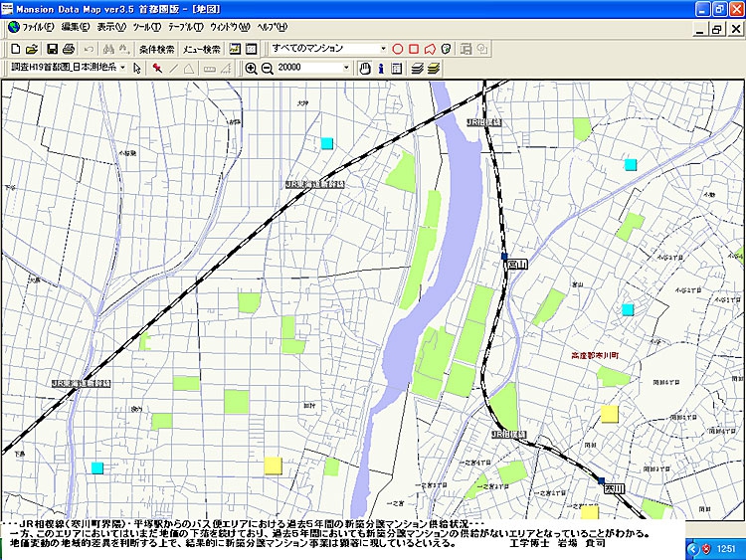The height and width of the screenshot is (560, 746).
Task: Select the red pushpin tool
Action: [157, 69]
